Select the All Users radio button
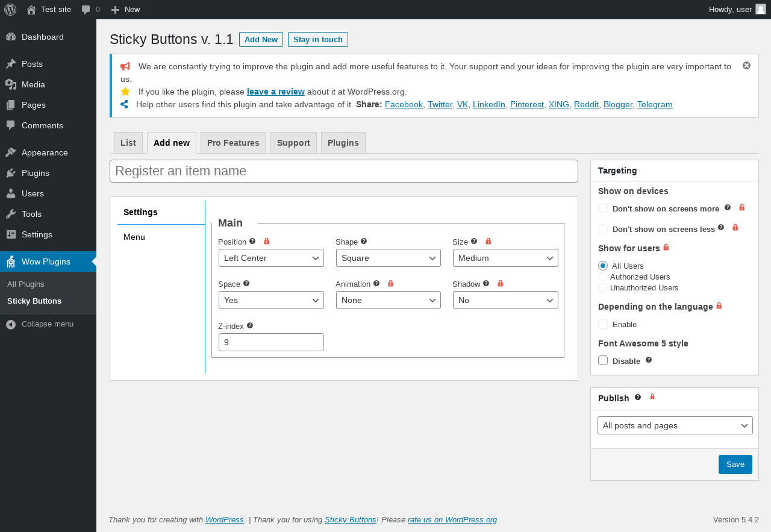This screenshot has width=771, height=532. tap(603, 266)
